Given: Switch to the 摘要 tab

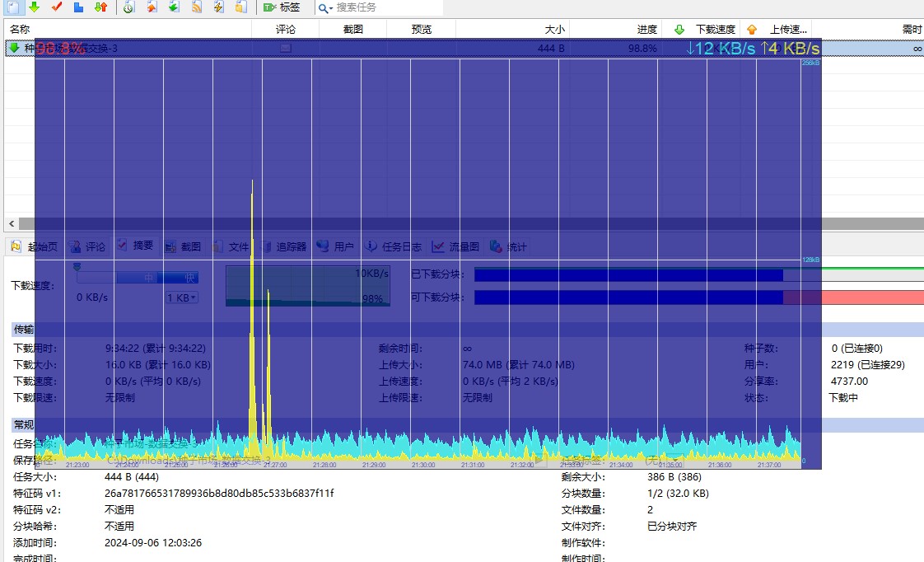Looking at the screenshot, I should (136, 246).
